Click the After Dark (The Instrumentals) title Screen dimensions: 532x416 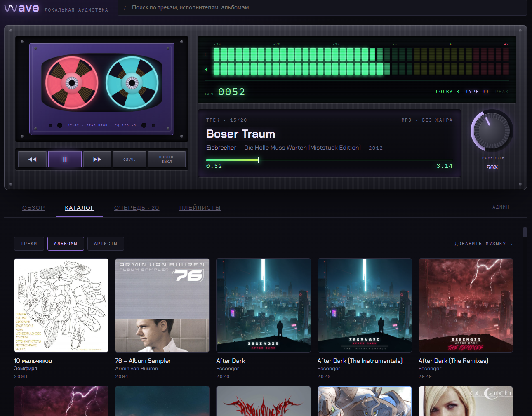tap(360, 361)
